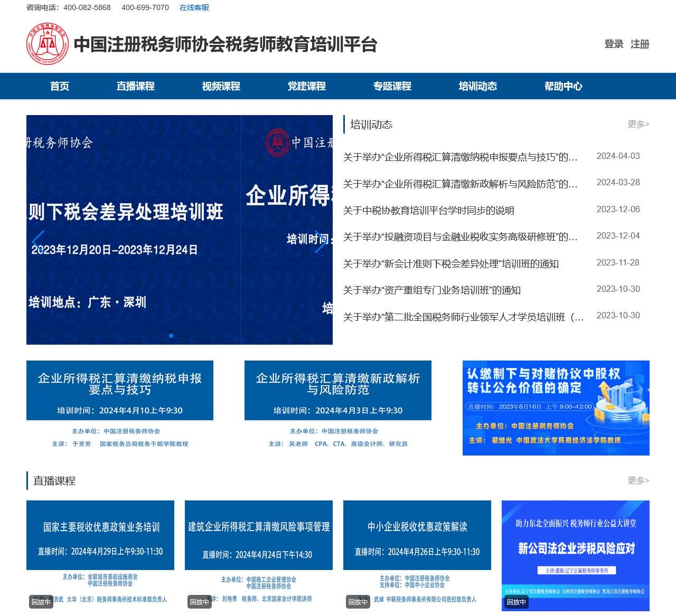
Task: Select 培训动态 in navigation bar
Action: tap(478, 86)
